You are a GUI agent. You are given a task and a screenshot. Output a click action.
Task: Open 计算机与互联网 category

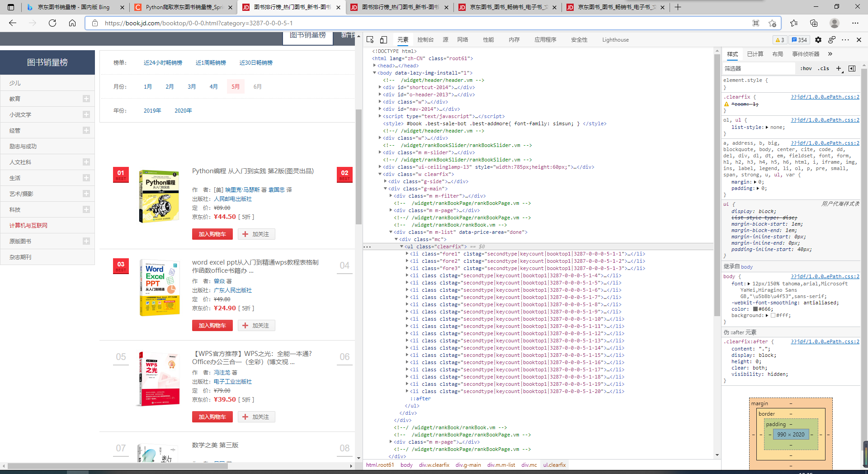click(28, 225)
